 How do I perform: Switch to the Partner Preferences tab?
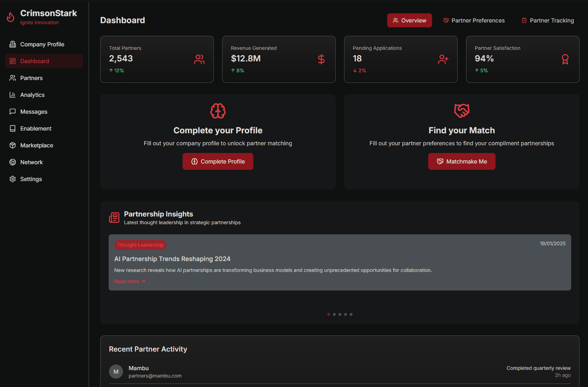tap(474, 20)
